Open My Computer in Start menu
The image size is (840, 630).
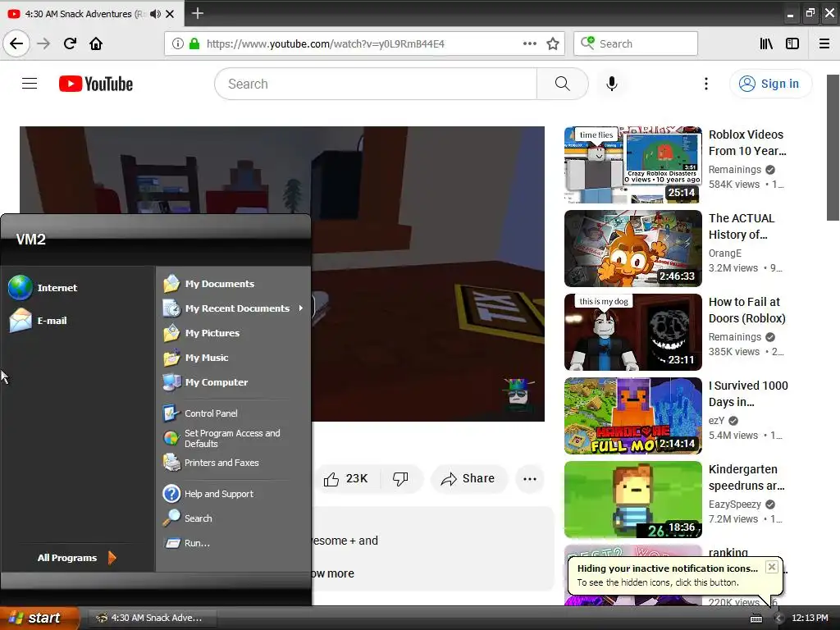point(206,382)
